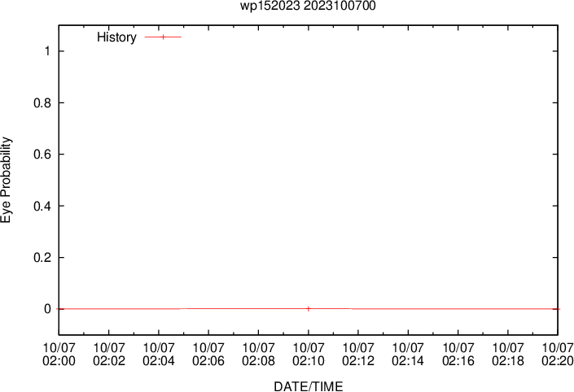The image size is (574, 392).
Task: Click the x-axis label '10/07 02:08'
Action: [258, 354]
